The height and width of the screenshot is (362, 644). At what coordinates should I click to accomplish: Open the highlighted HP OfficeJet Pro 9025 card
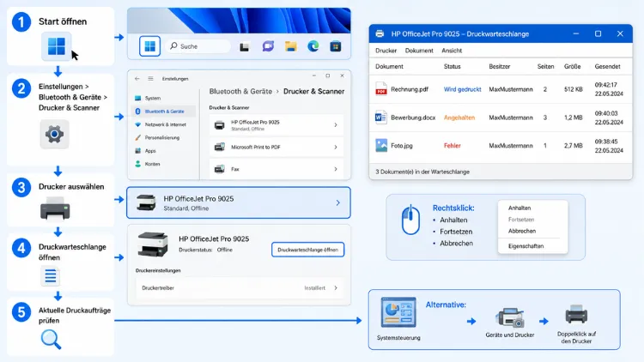(x=239, y=202)
